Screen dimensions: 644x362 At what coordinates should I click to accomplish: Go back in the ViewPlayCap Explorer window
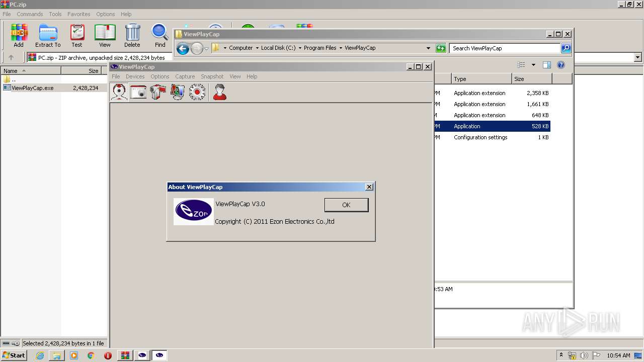pyautogui.click(x=183, y=48)
